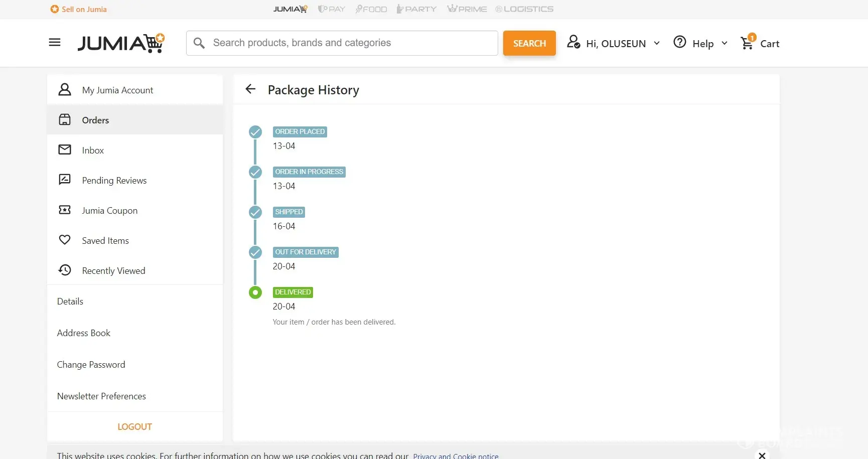Click the Saved Items heart icon
Viewport: 868px width, 459px height.
coord(65,240)
